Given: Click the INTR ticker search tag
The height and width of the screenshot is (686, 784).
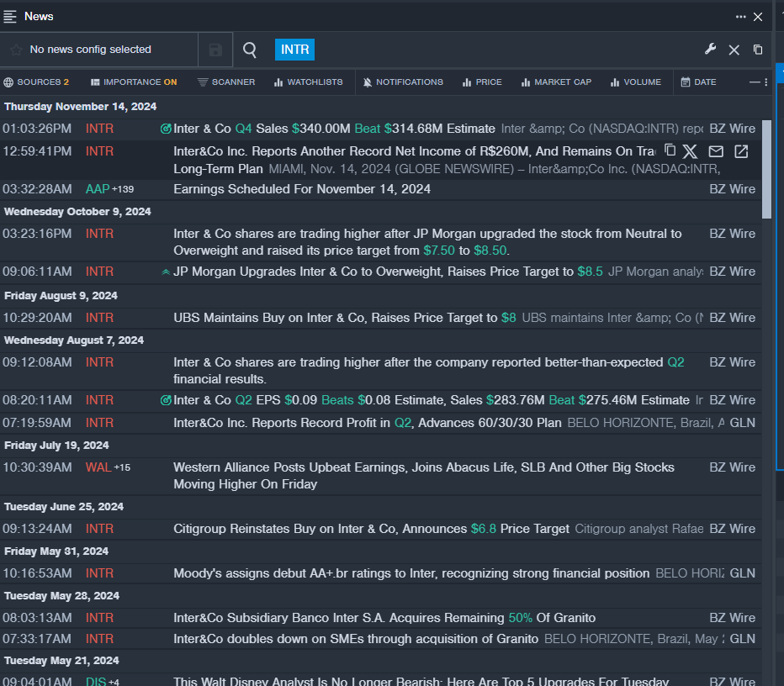Looking at the screenshot, I should coord(294,50).
